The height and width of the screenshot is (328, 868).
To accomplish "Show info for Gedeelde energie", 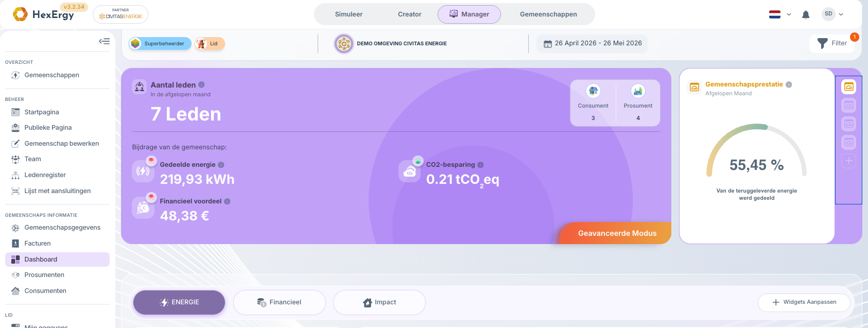I will tap(221, 165).
